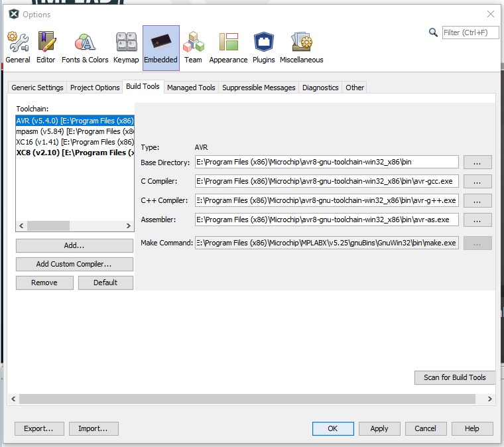Select the Embedded options category
Viewport: 504px width, 447px height.
160,48
